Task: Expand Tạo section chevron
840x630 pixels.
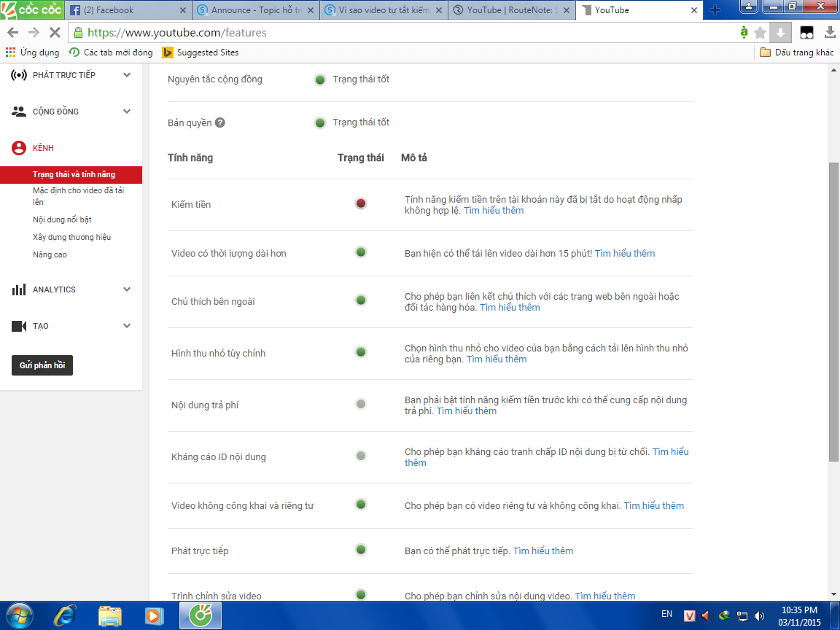Action: tap(127, 326)
